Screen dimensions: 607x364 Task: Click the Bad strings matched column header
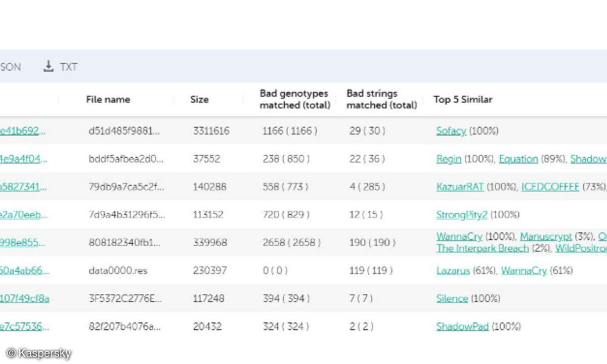coord(382,99)
